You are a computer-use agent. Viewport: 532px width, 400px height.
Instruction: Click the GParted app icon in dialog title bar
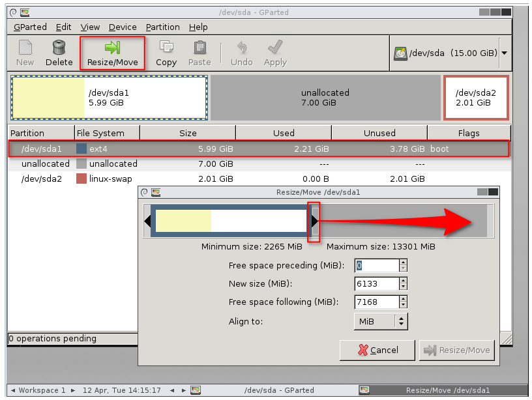pos(156,193)
